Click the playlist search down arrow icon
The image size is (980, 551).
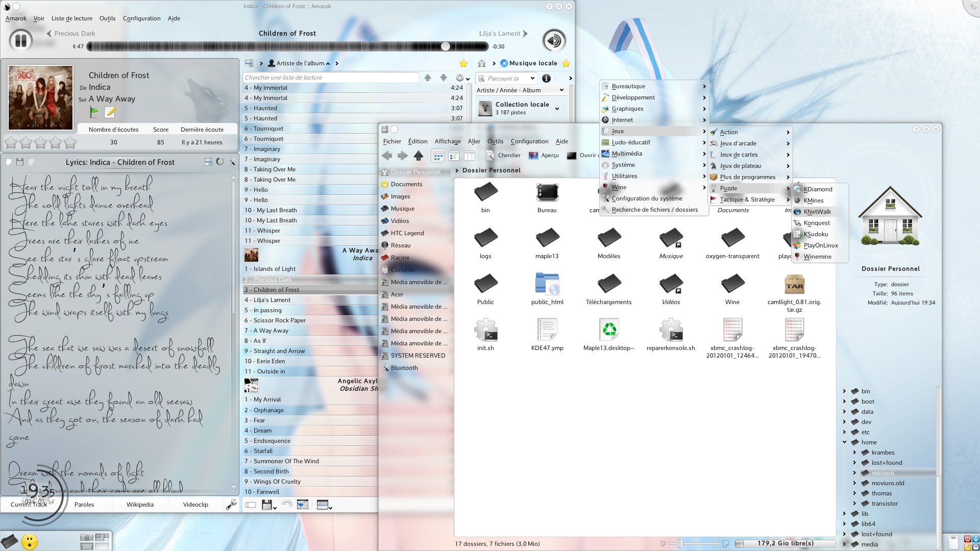tap(444, 78)
